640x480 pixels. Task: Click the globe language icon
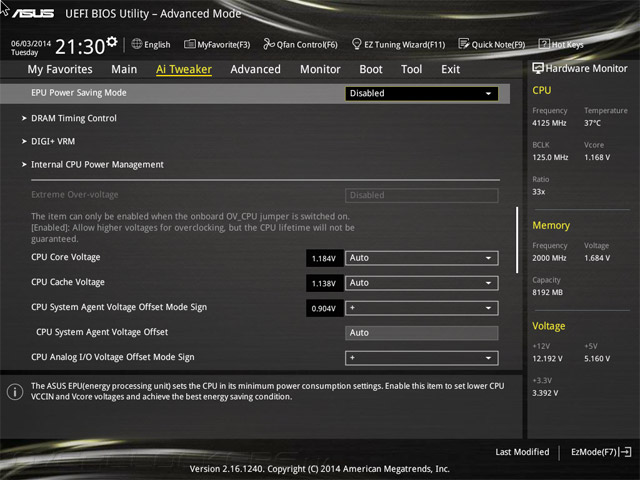(x=137, y=44)
